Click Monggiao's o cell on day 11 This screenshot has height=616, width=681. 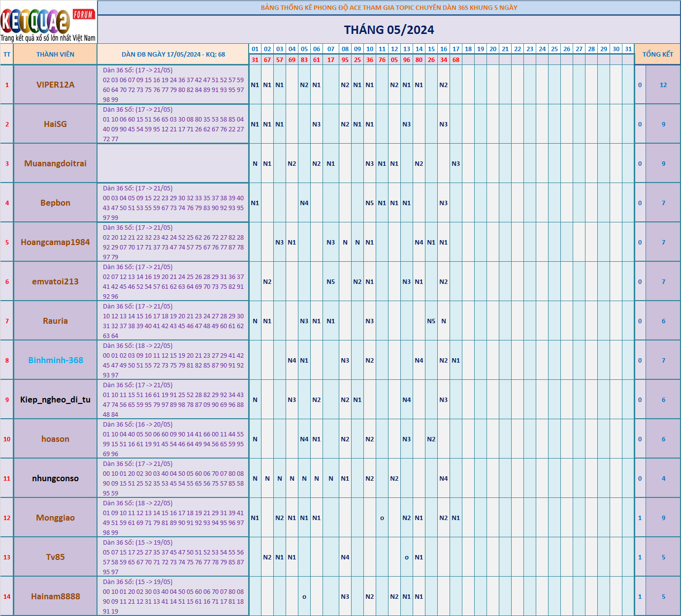[x=382, y=518]
